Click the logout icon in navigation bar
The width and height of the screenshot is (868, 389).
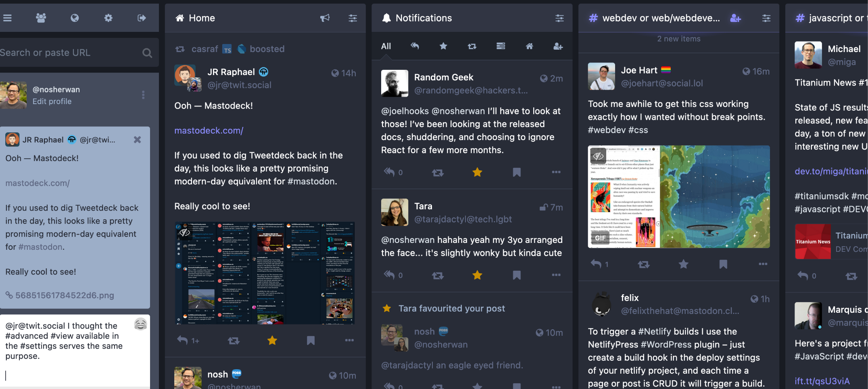[x=142, y=18]
